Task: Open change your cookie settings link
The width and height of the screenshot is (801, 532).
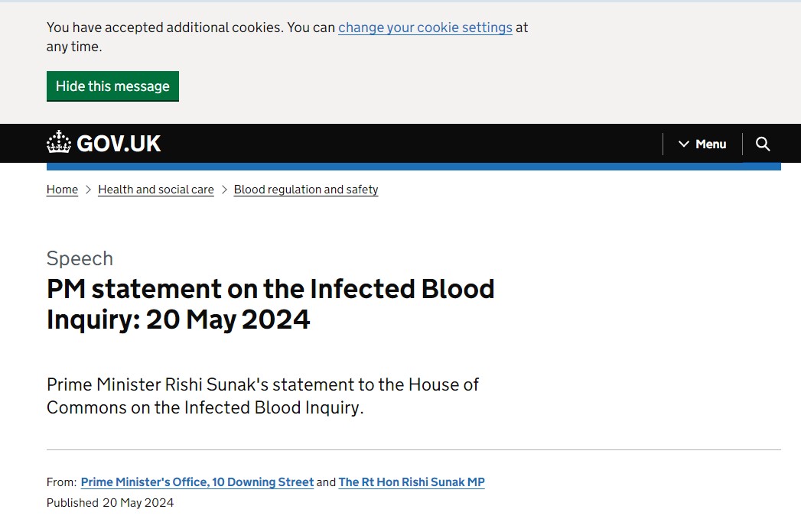Action: [425, 28]
